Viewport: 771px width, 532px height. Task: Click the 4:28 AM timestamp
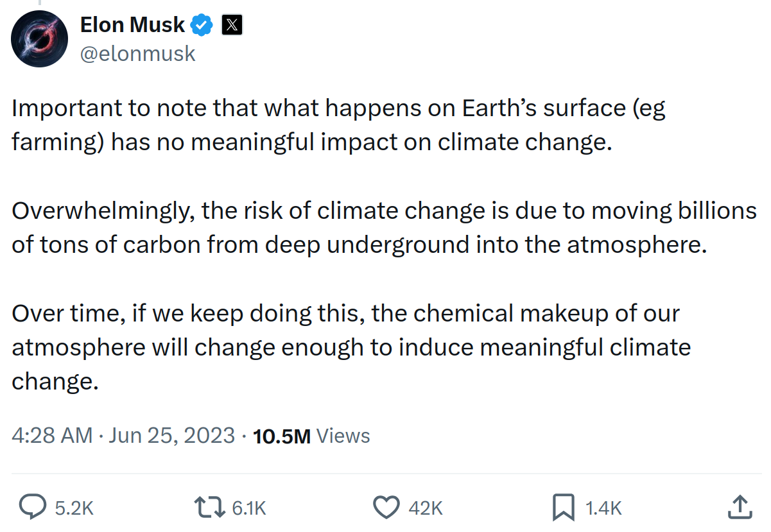pyautogui.click(x=52, y=436)
